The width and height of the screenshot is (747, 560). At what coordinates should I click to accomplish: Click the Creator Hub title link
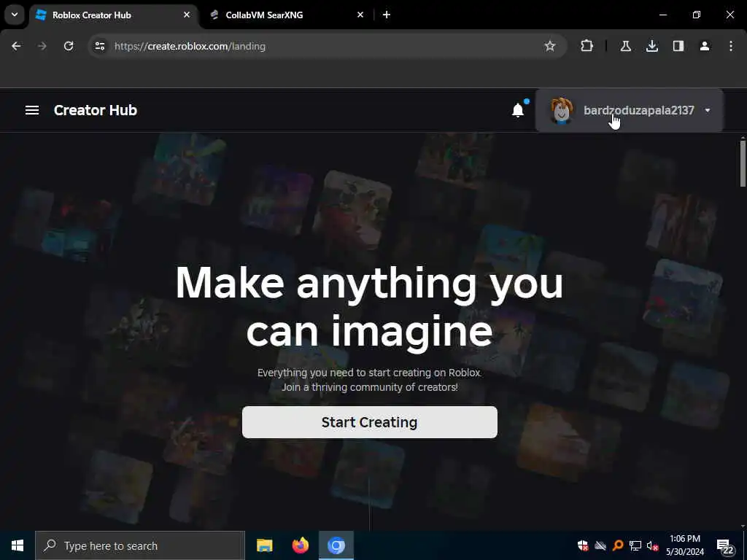(x=96, y=110)
